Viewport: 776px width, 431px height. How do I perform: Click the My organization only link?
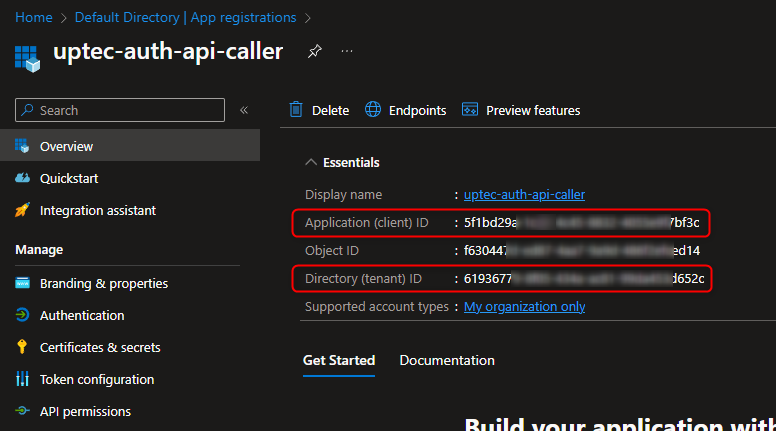(524, 306)
